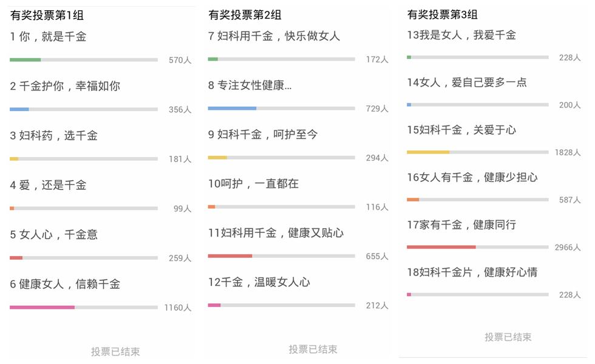
Task: Click the 2966人 vote count
Action: (x=568, y=248)
